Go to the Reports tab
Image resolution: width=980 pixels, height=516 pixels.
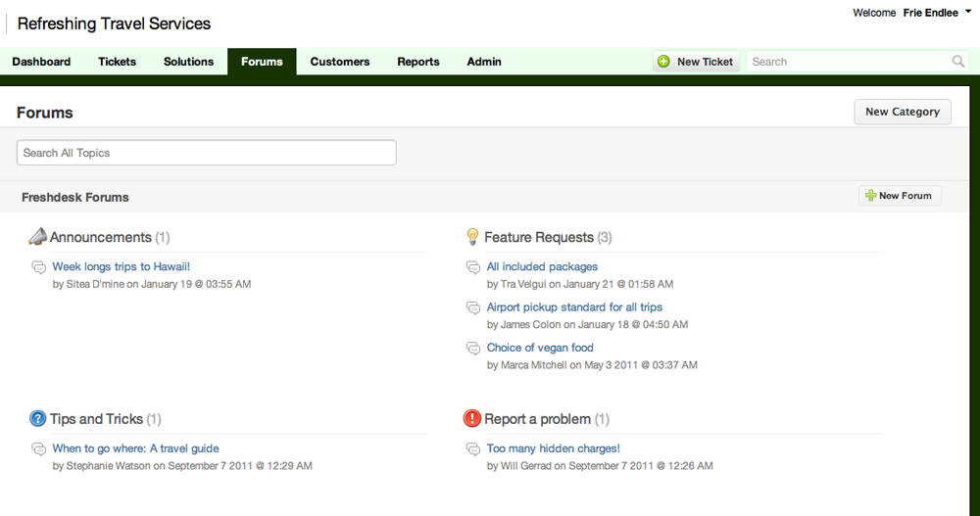pyautogui.click(x=418, y=62)
